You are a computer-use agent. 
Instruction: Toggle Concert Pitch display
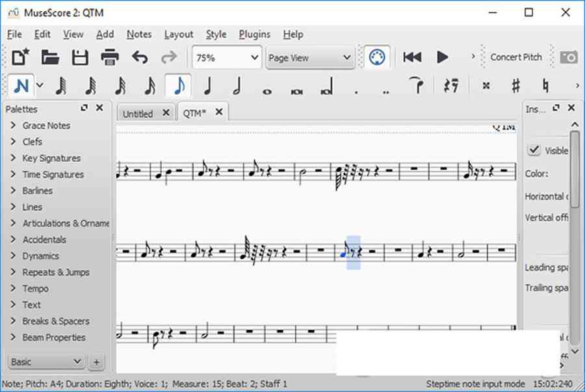click(x=516, y=57)
